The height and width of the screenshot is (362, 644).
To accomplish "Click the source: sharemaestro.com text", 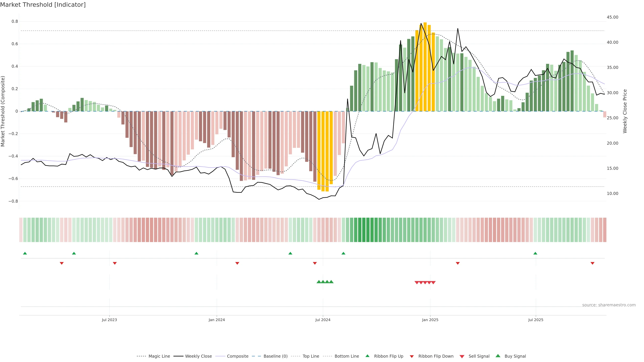I will (609, 305).
